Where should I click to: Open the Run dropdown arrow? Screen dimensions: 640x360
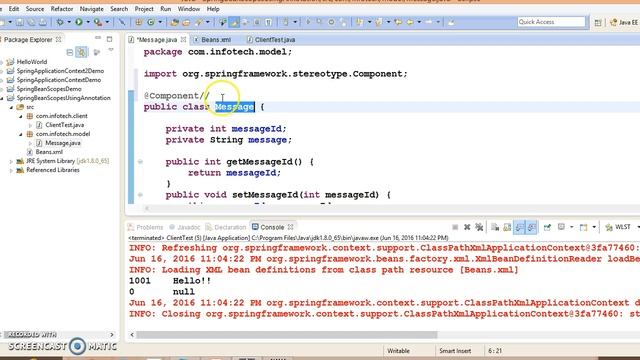tap(87, 22)
